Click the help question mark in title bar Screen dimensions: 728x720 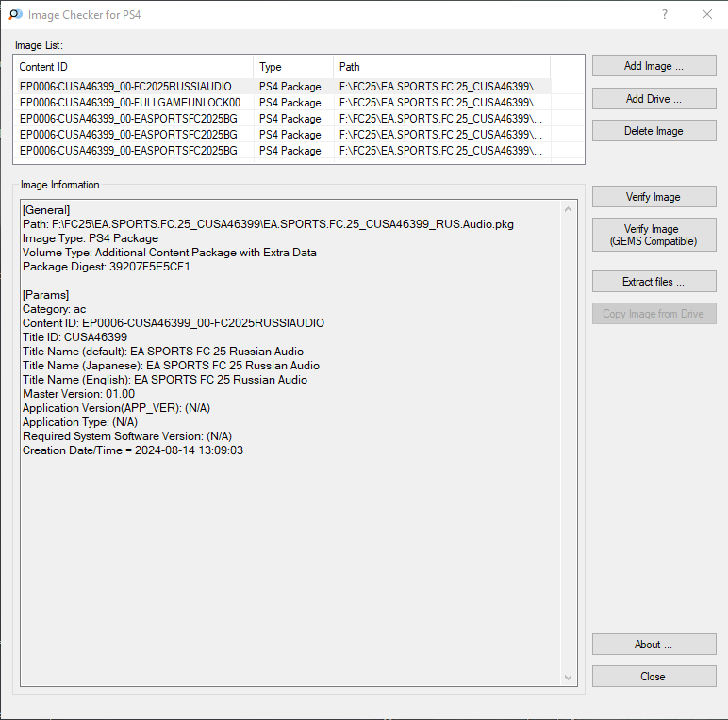[665, 14]
